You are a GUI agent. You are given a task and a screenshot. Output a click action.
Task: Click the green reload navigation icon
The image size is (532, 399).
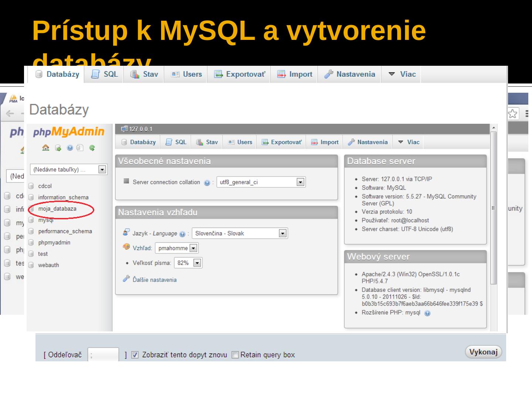click(92, 148)
